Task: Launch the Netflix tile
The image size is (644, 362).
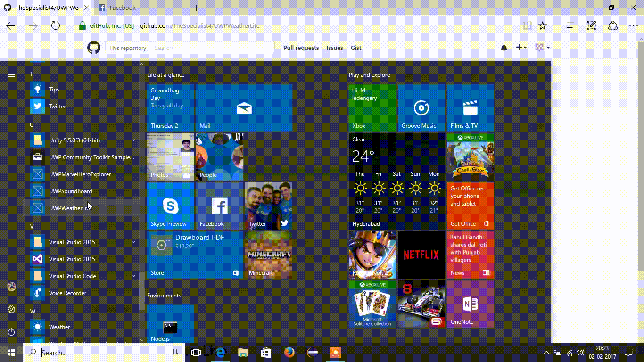Action: [x=421, y=255]
